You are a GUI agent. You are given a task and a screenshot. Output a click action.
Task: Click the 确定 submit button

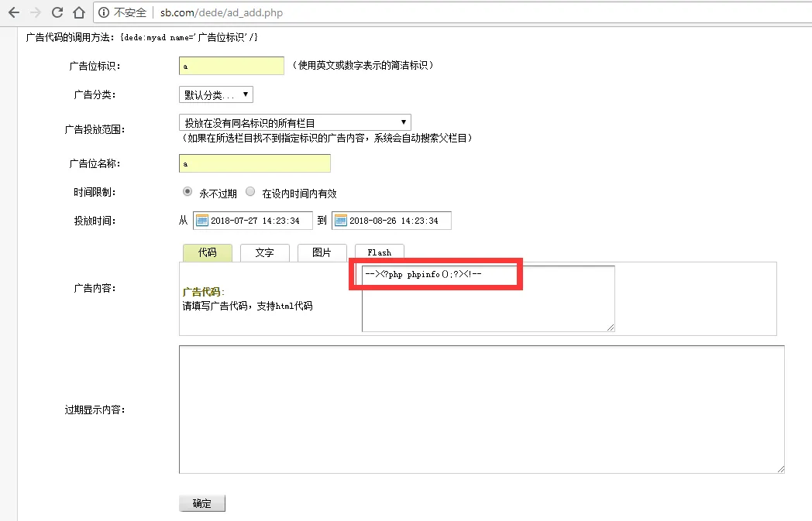[201, 503]
